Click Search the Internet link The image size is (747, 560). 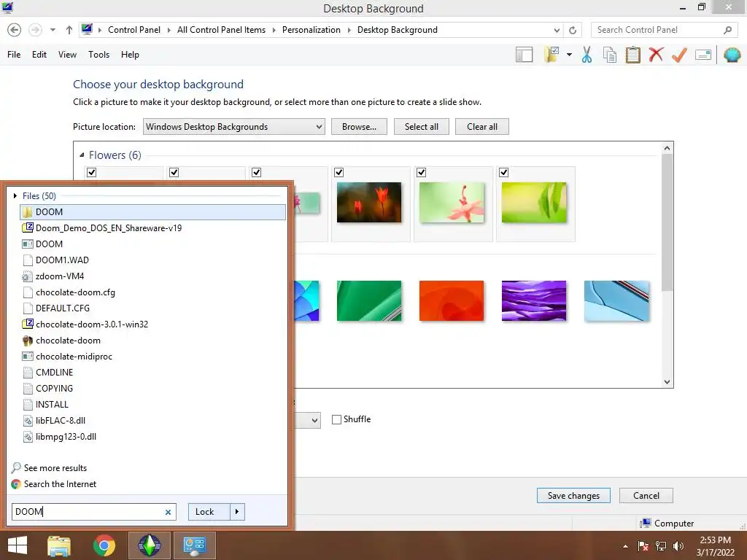tap(60, 484)
